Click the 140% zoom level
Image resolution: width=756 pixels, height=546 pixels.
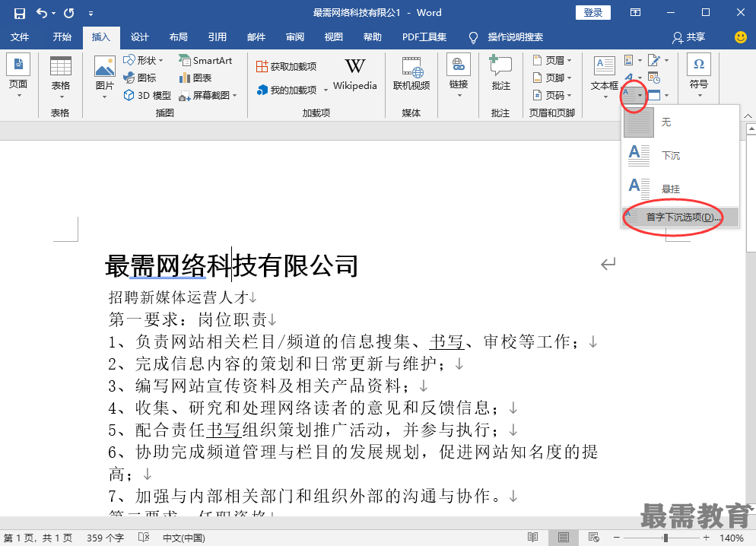point(732,538)
